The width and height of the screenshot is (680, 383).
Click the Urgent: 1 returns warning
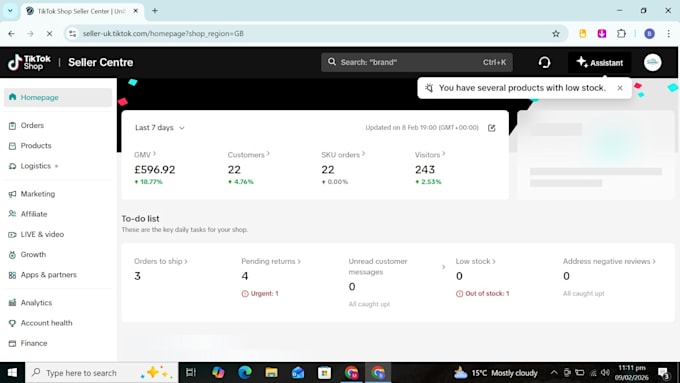coord(260,294)
